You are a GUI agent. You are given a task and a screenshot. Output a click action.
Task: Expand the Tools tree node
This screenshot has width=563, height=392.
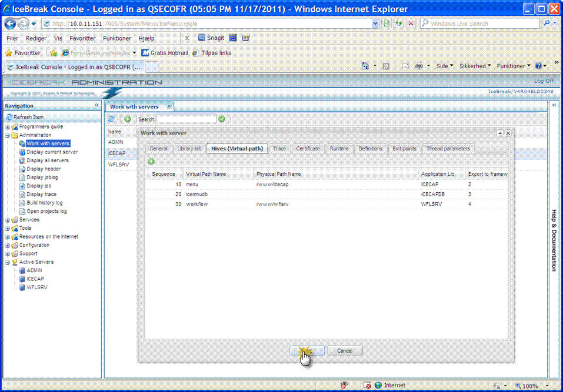(x=7, y=229)
